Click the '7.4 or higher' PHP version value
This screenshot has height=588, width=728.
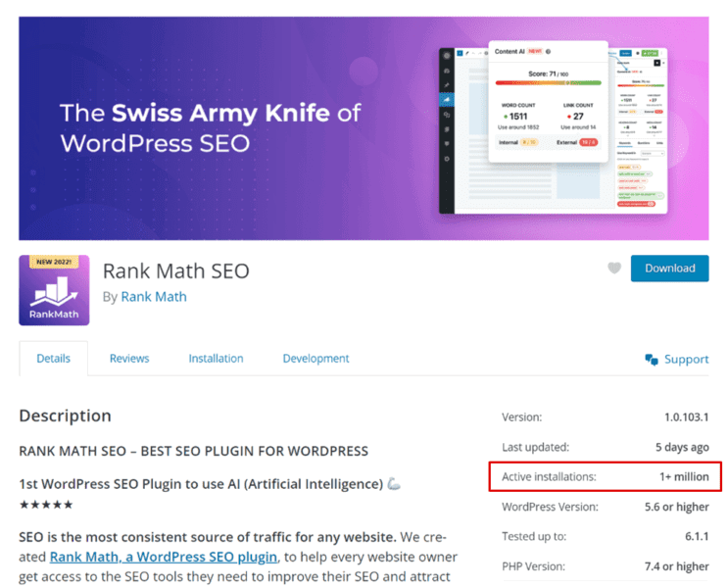(676, 566)
